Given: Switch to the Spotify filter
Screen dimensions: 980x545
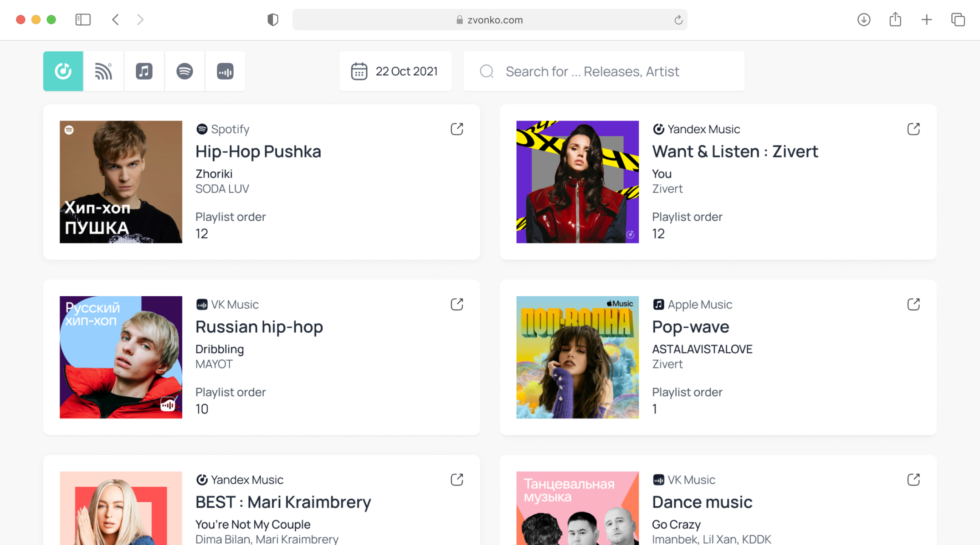Looking at the screenshot, I should pyautogui.click(x=185, y=71).
